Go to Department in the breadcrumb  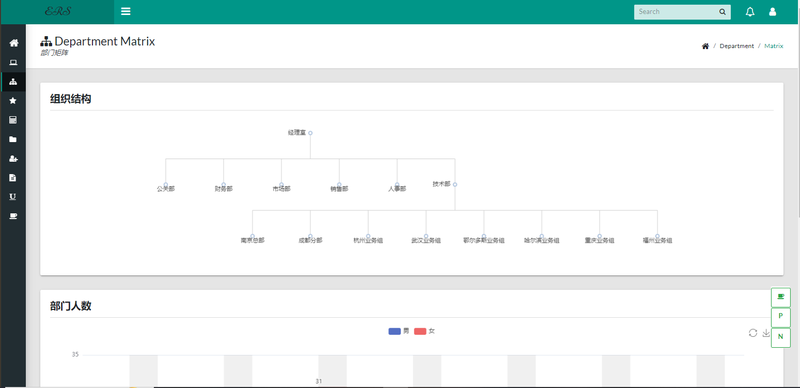(x=737, y=46)
